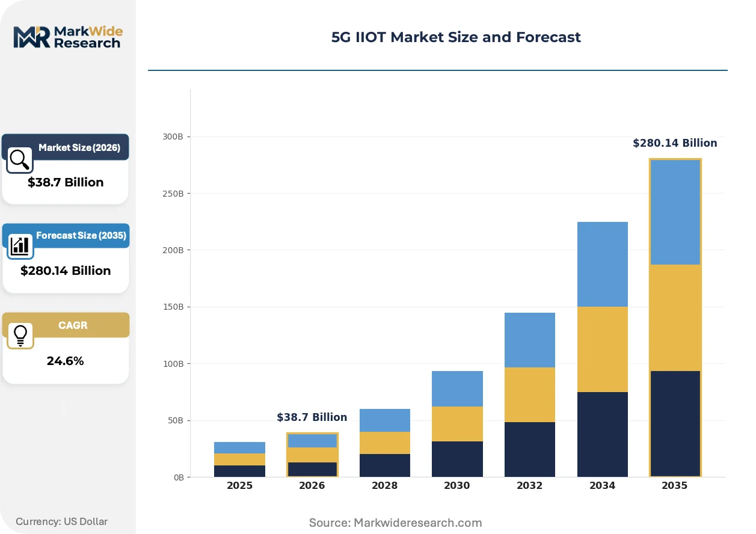Click the bar chart Forecast Size icon
The image size is (756, 534).
(20, 246)
